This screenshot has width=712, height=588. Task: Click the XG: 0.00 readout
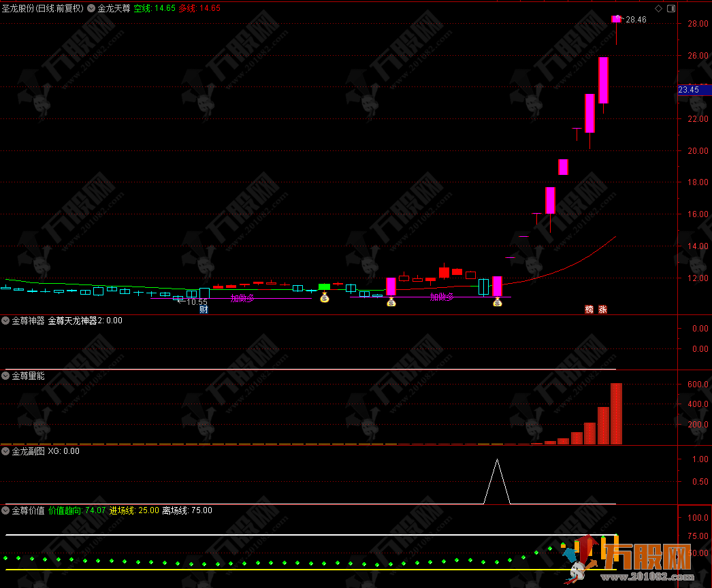(x=63, y=451)
